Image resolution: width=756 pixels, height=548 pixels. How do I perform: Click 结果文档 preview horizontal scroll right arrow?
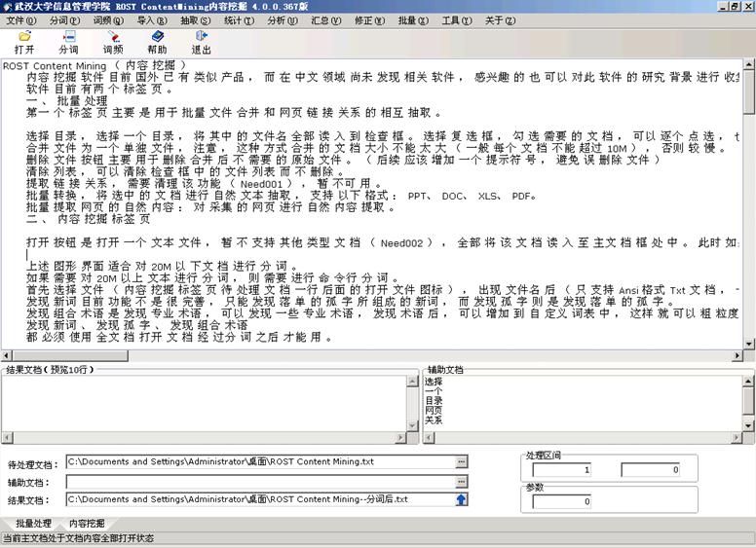[x=400, y=438]
